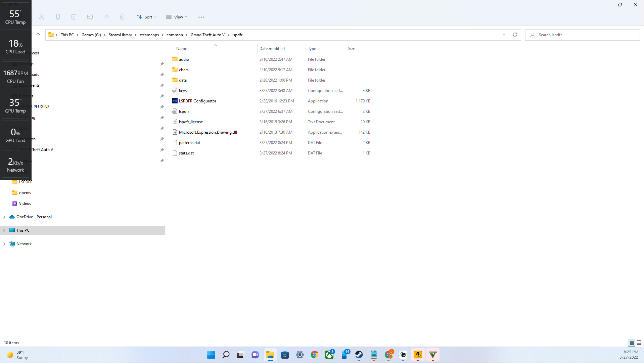
Task: Click the Search lspdfr input field
Action: click(x=584, y=35)
